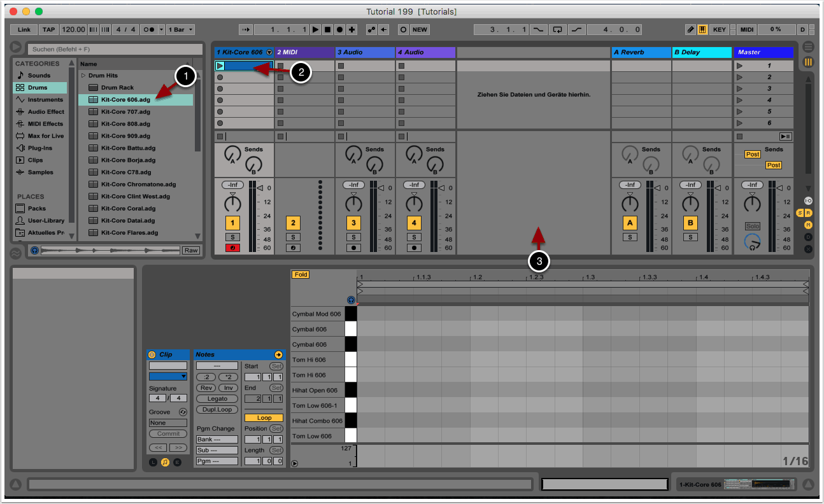The image size is (824, 504).
Task: Select the A Reverb return track header
Action: point(641,52)
